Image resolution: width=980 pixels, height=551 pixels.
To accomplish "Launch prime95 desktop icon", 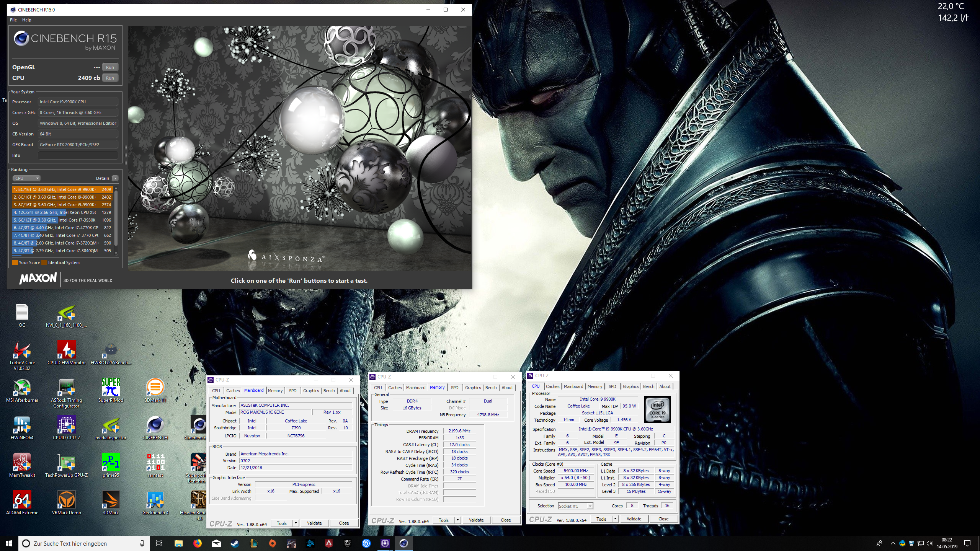I will [111, 465].
